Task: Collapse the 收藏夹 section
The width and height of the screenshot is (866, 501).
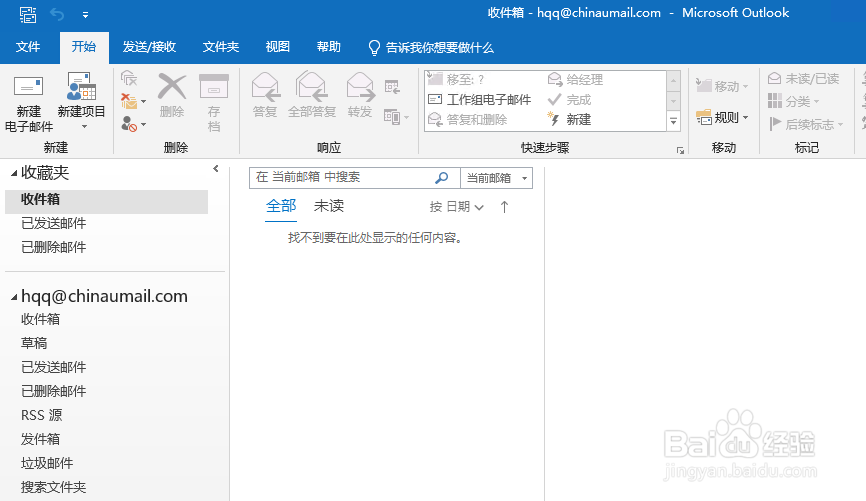Action: (x=14, y=174)
